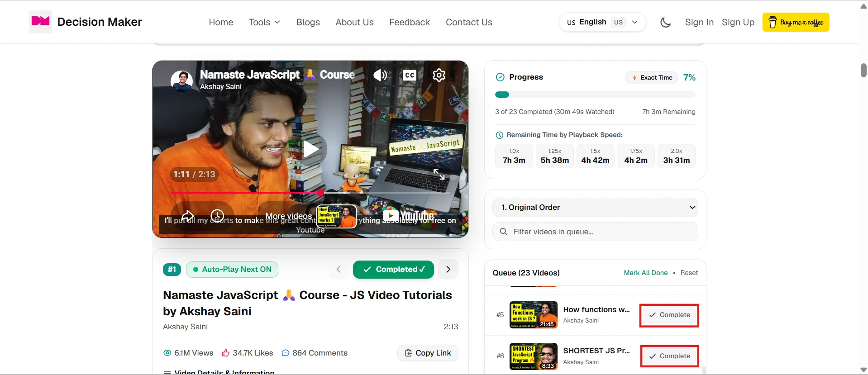Click the course progress bar
Image resolution: width=868 pixels, height=375 pixels.
coord(595,95)
